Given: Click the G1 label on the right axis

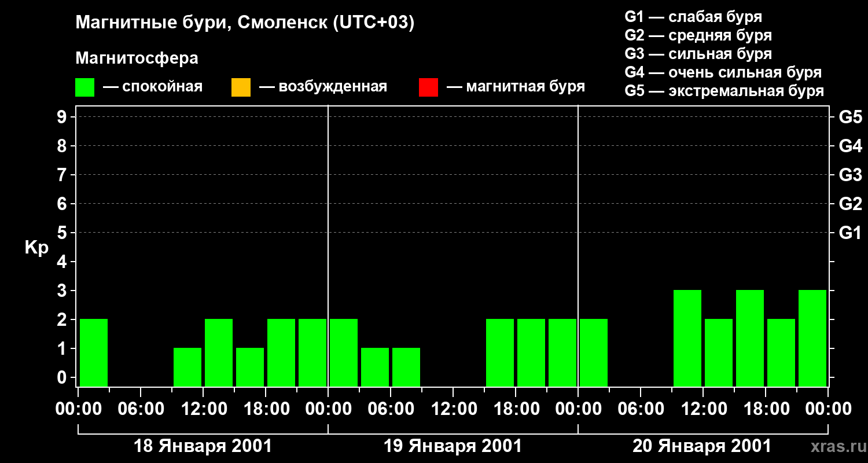Looking at the screenshot, I should point(850,233).
